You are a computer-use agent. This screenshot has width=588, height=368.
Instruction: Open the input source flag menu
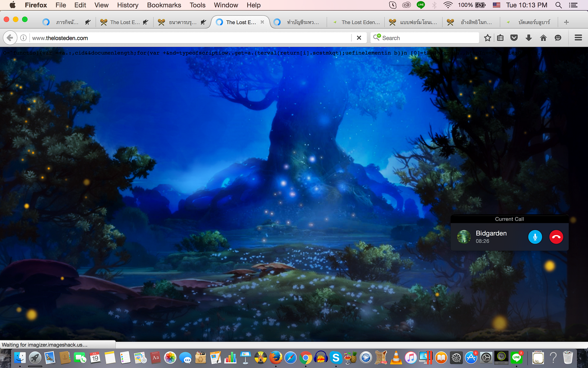tap(496, 5)
